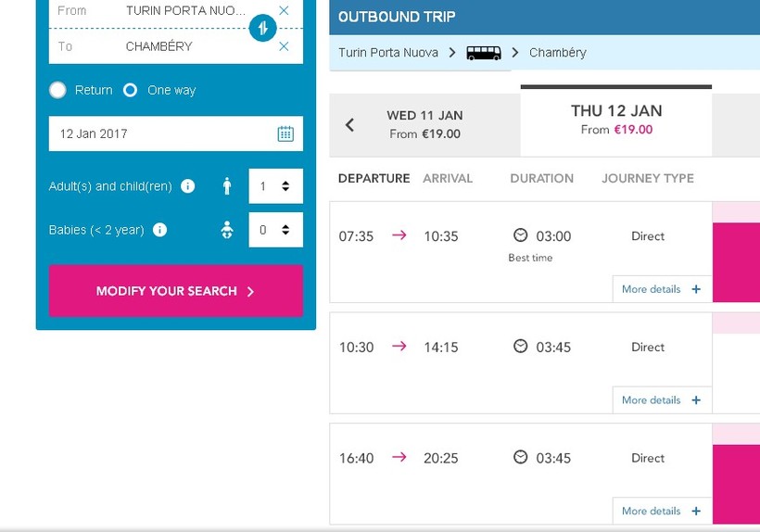Screen dimensions: 760x532
Task: Clear the From station field
Action: click(x=284, y=10)
